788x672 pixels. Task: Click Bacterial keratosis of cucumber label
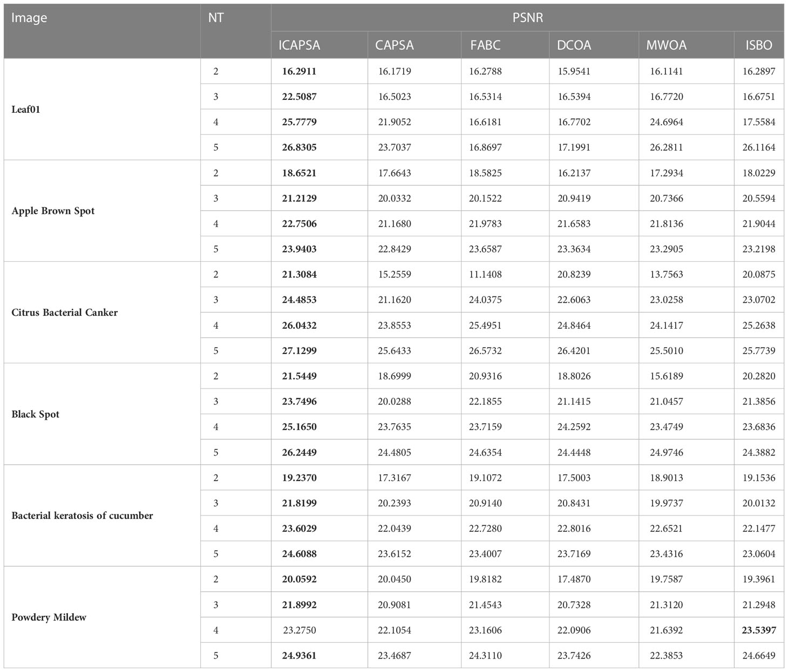pos(82,515)
